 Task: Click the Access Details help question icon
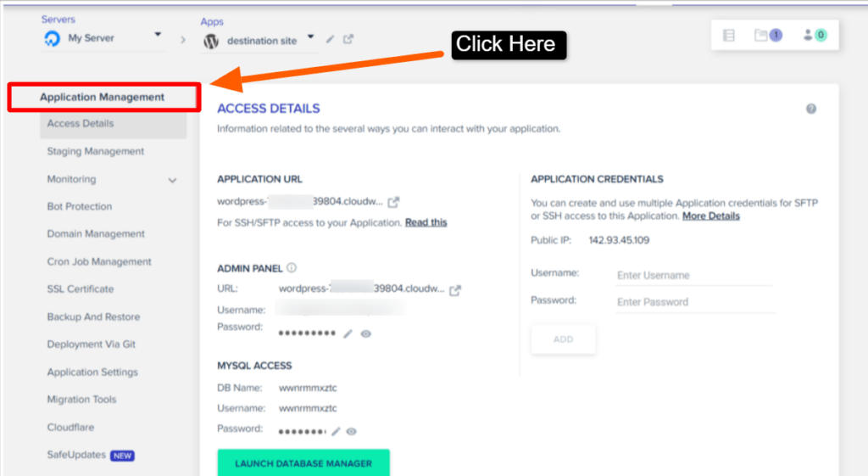pyautogui.click(x=811, y=109)
